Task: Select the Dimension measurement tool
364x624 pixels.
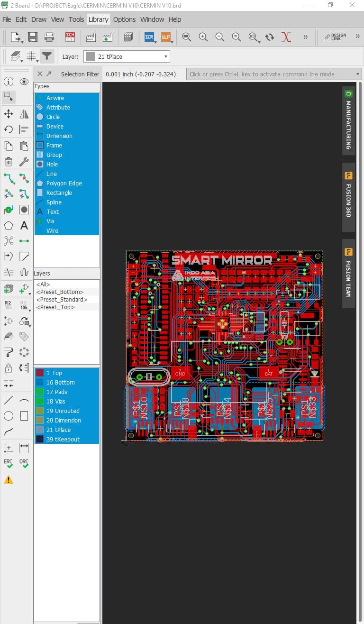Action: pos(24,448)
